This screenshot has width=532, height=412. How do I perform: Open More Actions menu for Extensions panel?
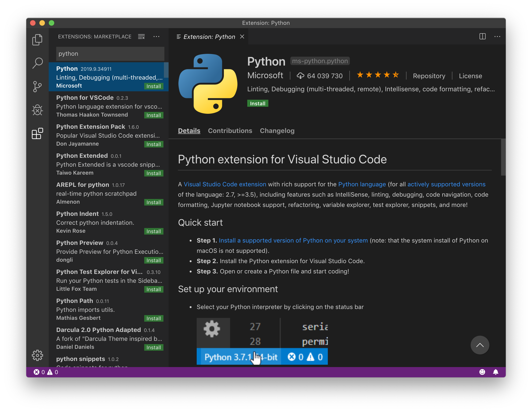(156, 37)
